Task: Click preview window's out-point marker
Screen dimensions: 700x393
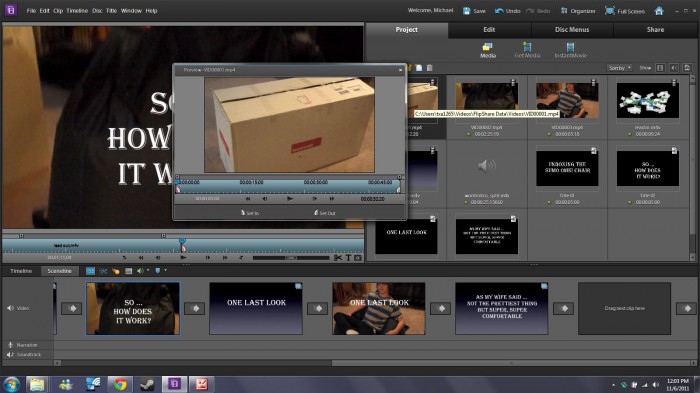Action: pyautogui.click(x=399, y=190)
